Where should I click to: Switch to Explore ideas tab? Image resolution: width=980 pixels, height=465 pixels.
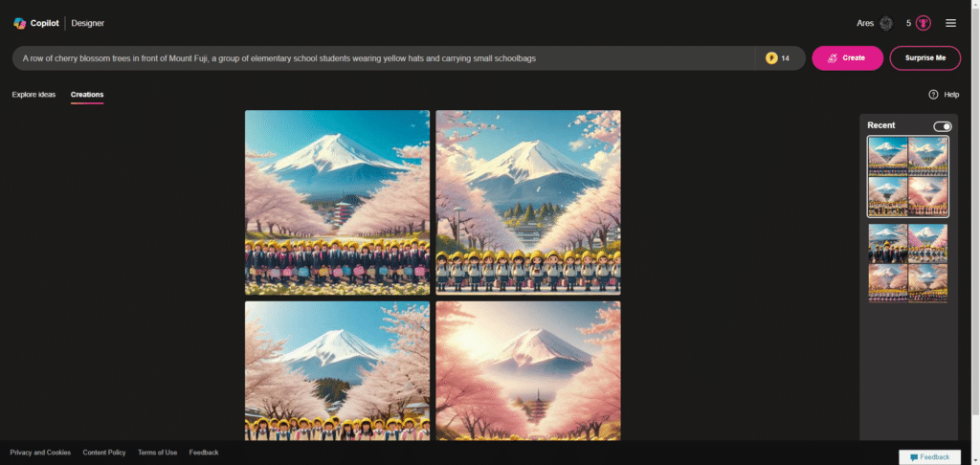coord(33,95)
